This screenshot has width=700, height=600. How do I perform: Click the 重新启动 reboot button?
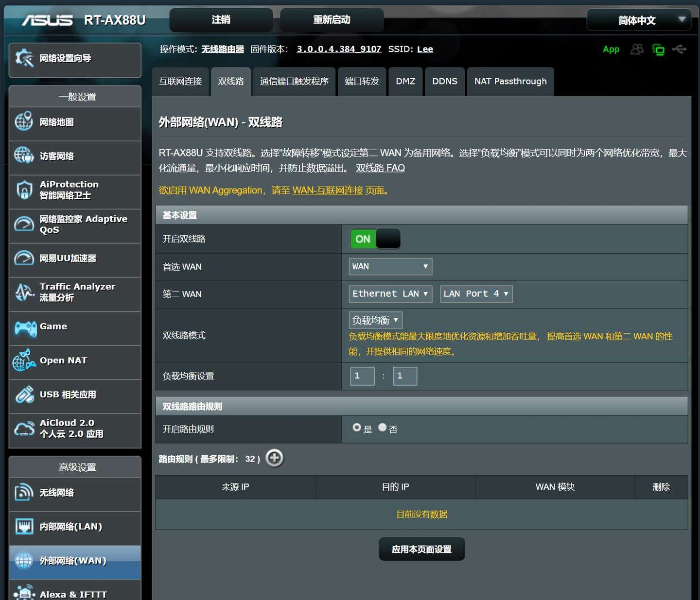click(x=332, y=19)
